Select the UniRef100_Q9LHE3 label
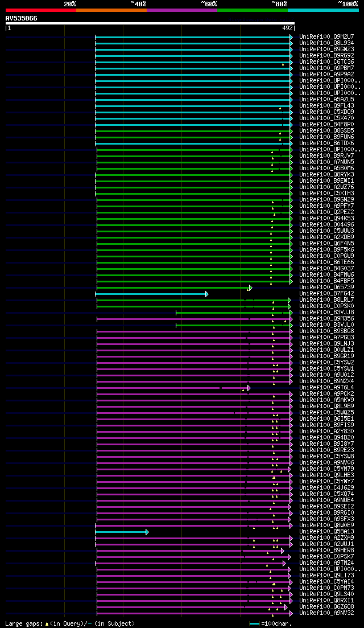 [x=326, y=475]
